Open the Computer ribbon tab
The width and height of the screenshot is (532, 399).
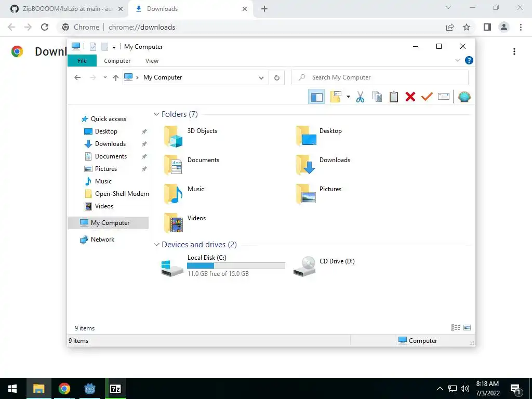(117, 61)
